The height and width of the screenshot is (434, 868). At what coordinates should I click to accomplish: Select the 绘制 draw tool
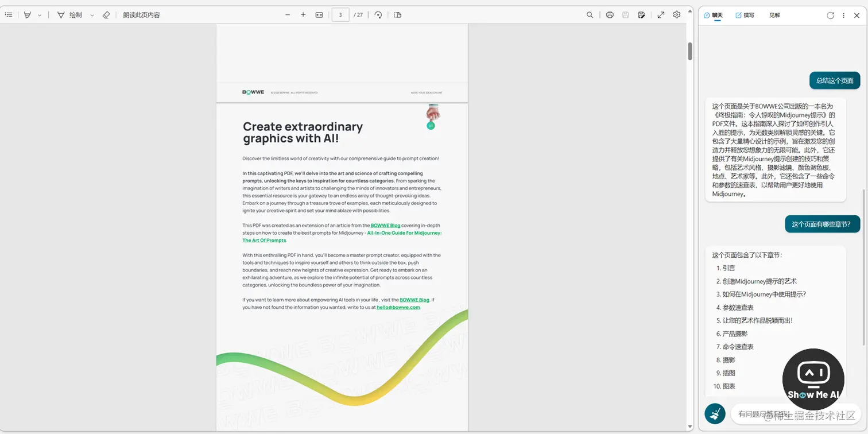coord(69,15)
